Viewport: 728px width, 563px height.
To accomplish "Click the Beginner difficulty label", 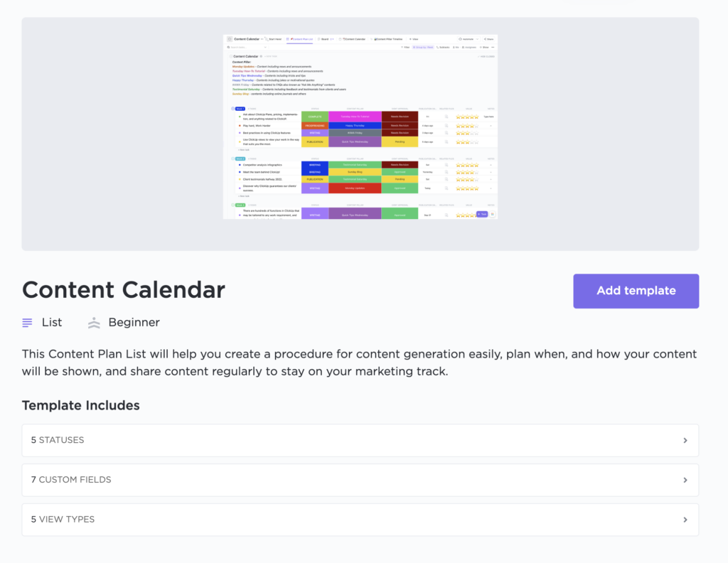I will click(134, 323).
